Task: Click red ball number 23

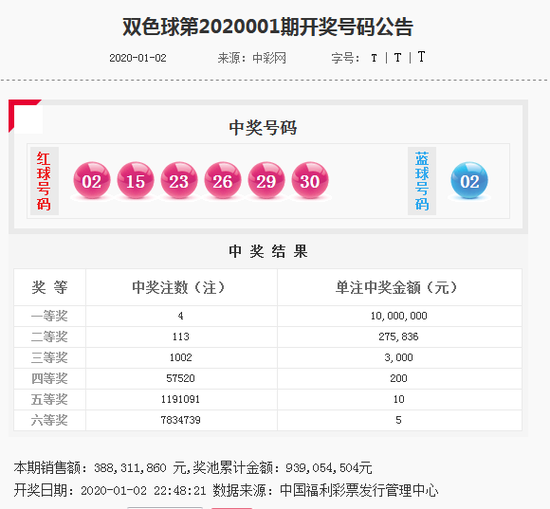Action: coord(179,180)
